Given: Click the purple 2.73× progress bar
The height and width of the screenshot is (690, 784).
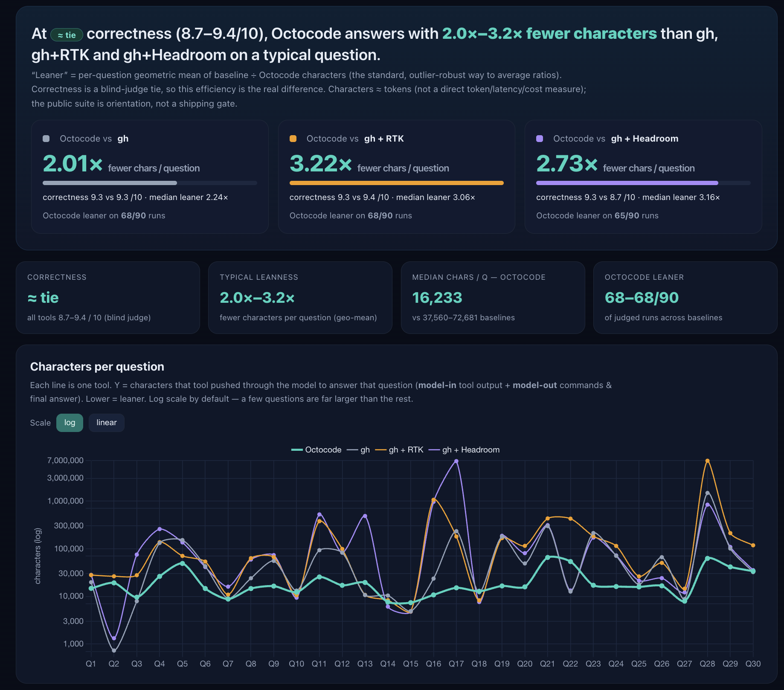Looking at the screenshot, I should click(x=643, y=183).
